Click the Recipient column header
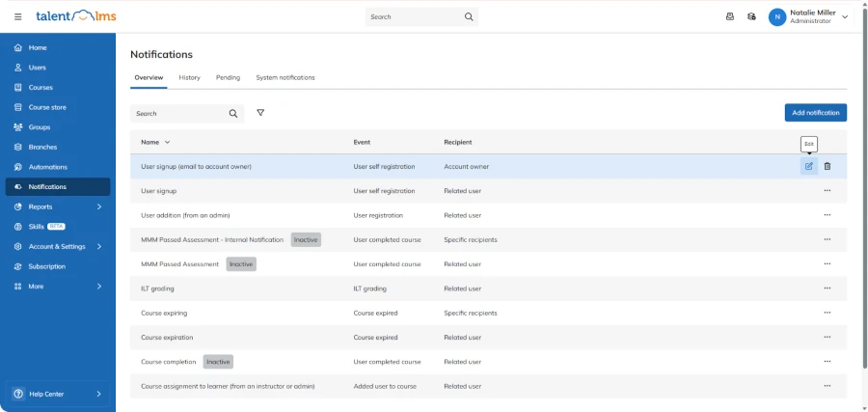The height and width of the screenshot is (412, 868). coord(458,142)
